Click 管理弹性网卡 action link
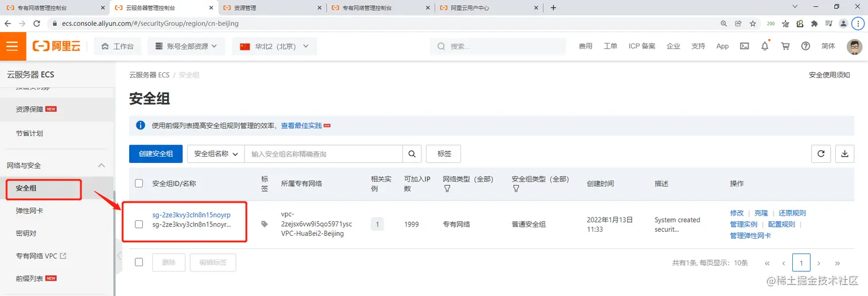This screenshot has height=296, width=868. click(750, 236)
